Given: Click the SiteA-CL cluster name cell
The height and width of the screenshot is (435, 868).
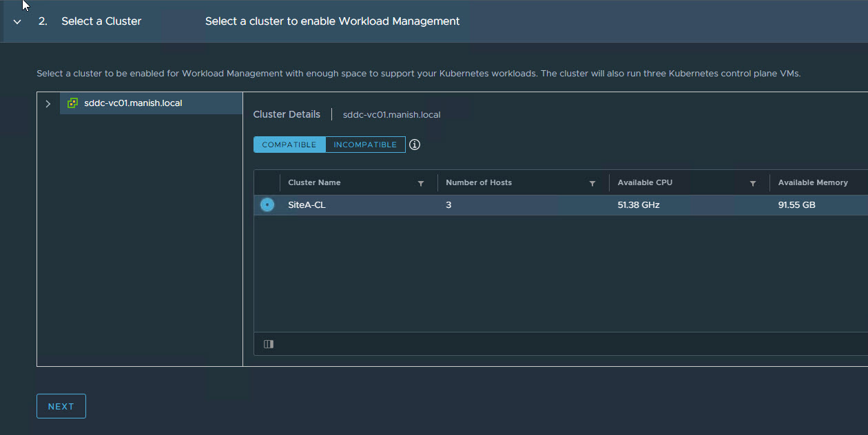Looking at the screenshot, I should point(307,205).
